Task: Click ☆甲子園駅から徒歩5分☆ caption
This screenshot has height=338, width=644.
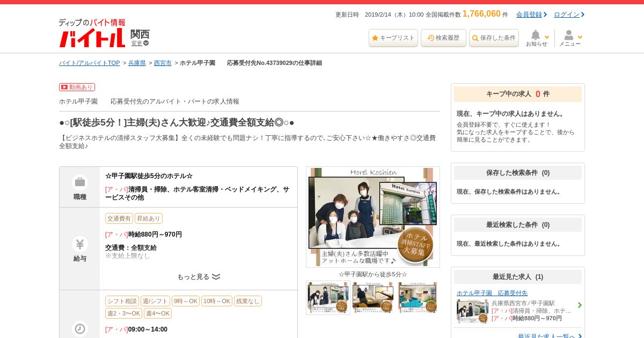Action: click(x=373, y=274)
